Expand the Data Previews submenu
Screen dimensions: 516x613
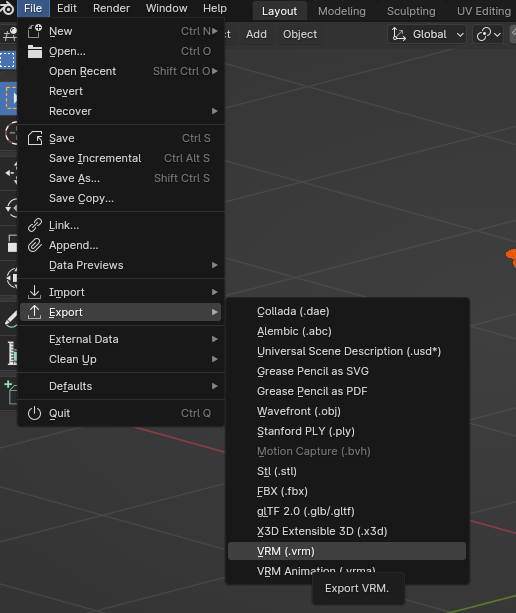(121, 265)
